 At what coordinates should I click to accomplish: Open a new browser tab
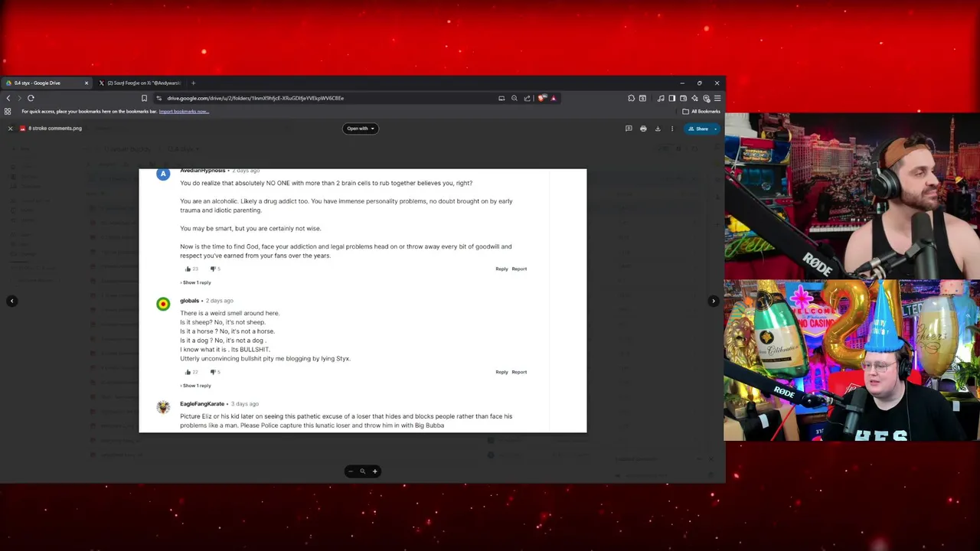pos(193,83)
